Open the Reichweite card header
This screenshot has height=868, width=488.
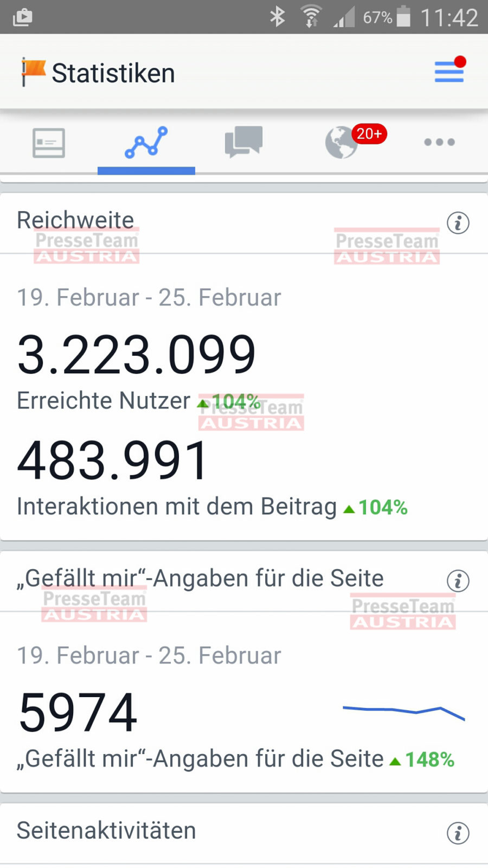pyautogui.click(x=76, y=220)
